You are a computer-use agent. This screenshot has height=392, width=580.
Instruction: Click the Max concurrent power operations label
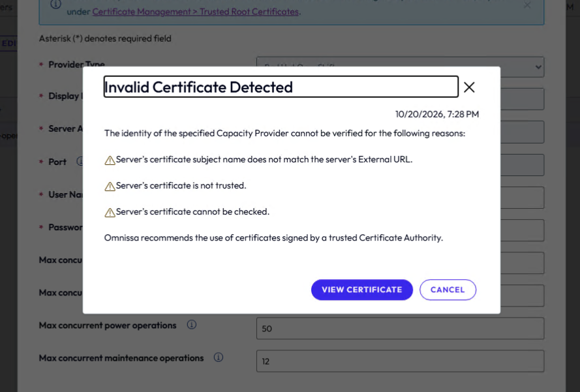coord(108,325)
